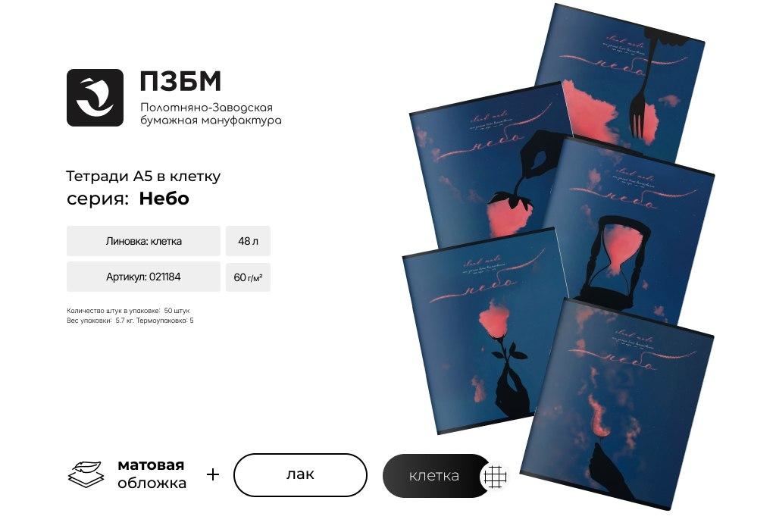The height and width of the screenshot is (532, 776).
Task: Select the dark клетка pill button
Action: click(x=436, y=476)
